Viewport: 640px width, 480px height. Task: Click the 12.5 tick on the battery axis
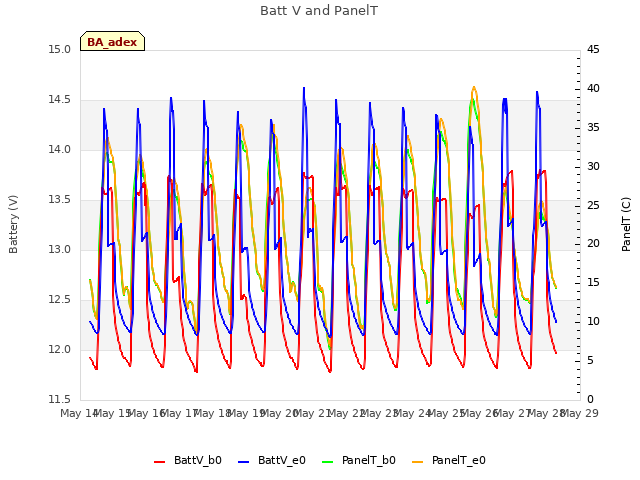[59, 300]
